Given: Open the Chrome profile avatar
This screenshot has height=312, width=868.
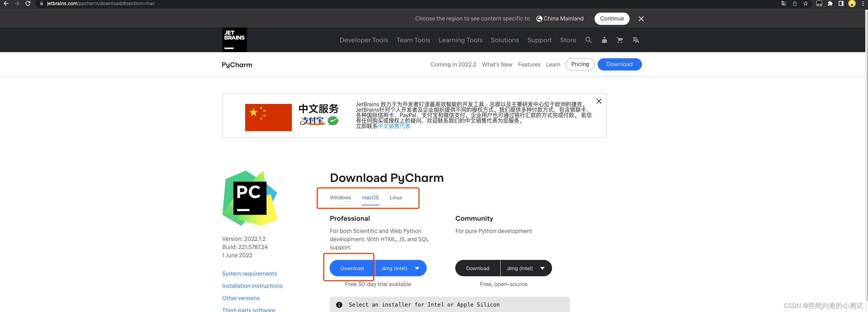Looking at the screenshot, I should tap(852, 3).
